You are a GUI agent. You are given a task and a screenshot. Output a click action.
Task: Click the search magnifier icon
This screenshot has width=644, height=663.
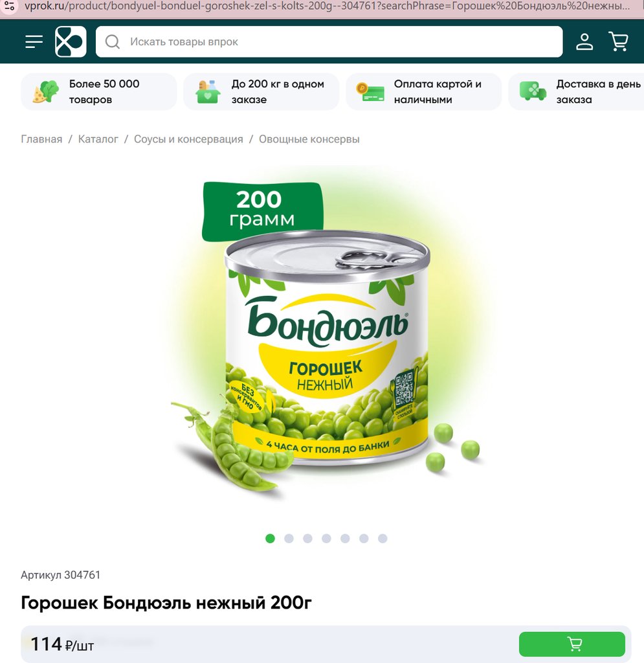pyautogui.click(x=113, y=42)
